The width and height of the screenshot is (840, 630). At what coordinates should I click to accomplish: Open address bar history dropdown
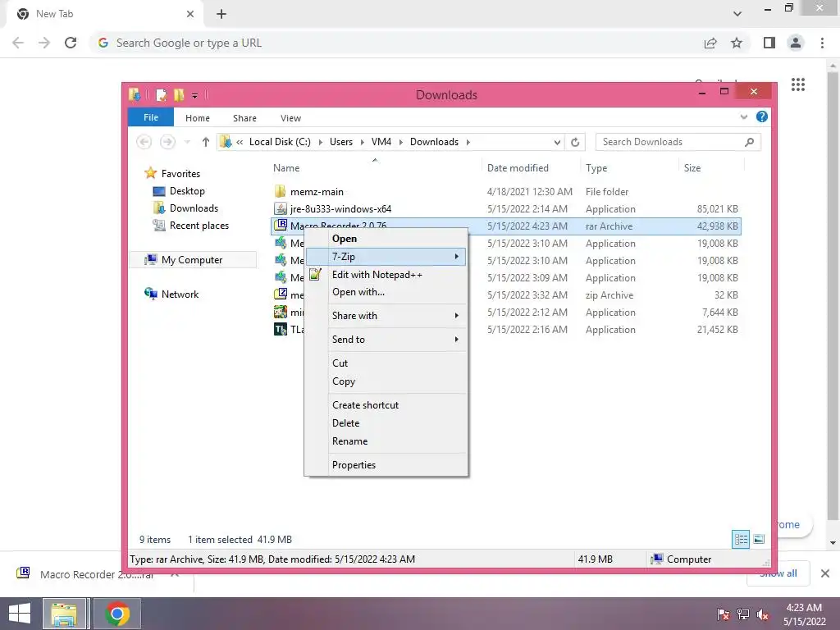(x=557, y=143)
